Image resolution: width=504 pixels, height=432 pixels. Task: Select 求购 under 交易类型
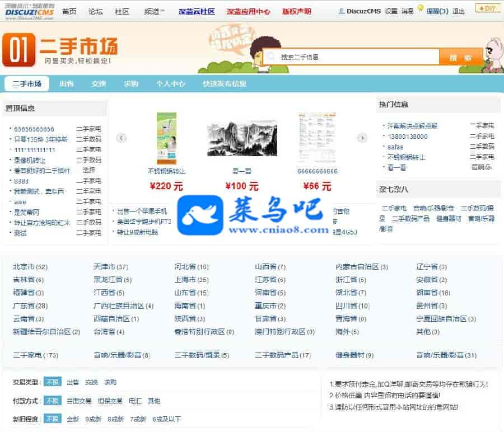click(110, 382)
